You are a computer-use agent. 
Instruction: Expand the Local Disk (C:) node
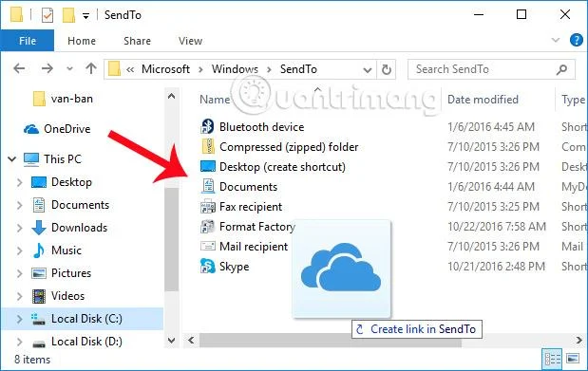(x=20, y=319)
